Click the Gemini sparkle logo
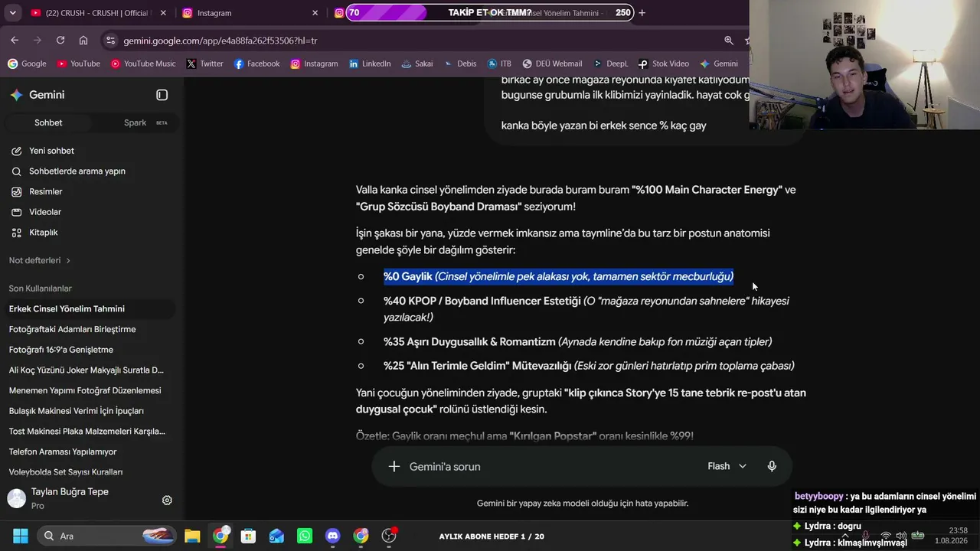The width and height of the screenshot is (980, 551). tap(16, 95)
